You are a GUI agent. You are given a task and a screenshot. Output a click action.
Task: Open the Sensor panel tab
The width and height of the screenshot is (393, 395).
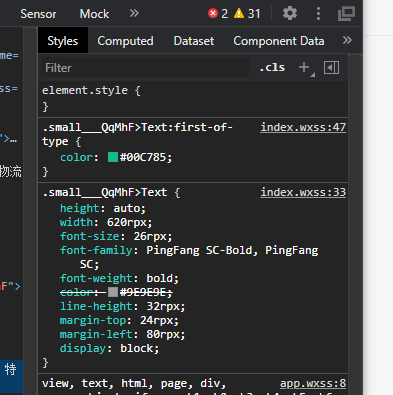click(x=38, y=14)
